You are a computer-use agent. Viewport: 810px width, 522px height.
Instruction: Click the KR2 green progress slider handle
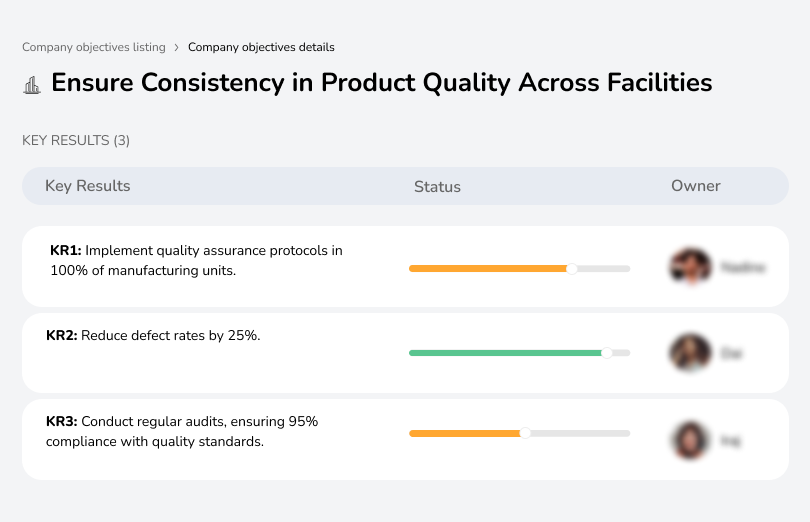tap(606, 353)
